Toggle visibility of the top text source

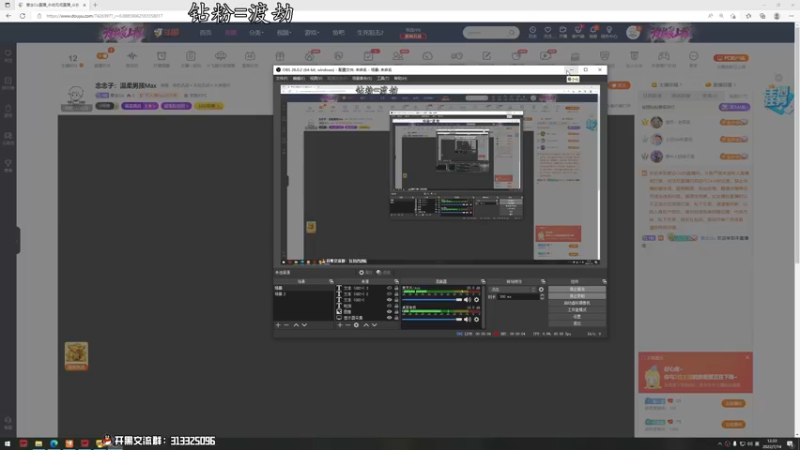[x=389, y=288]
